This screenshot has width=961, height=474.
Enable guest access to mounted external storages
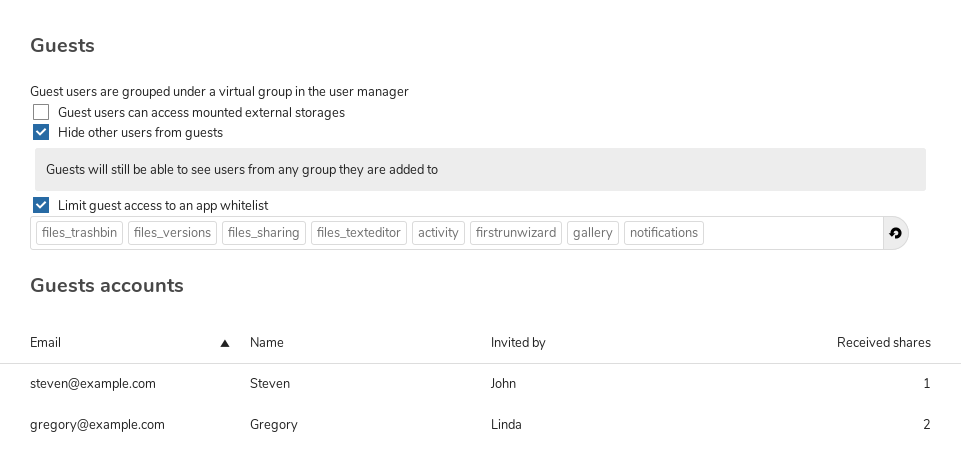(41, 112)
